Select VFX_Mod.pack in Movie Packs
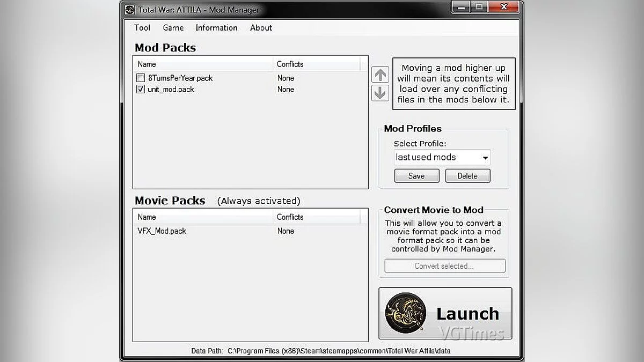 162,231
